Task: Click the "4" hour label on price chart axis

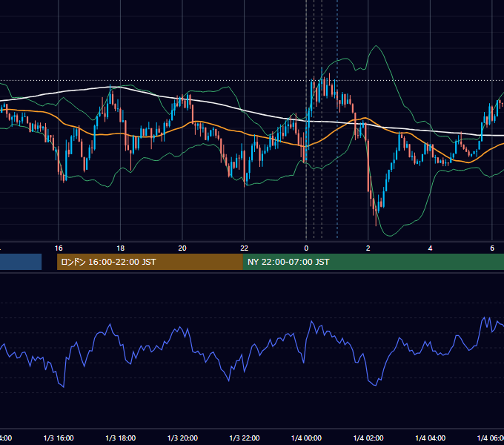Action: [x=430, y=248]
